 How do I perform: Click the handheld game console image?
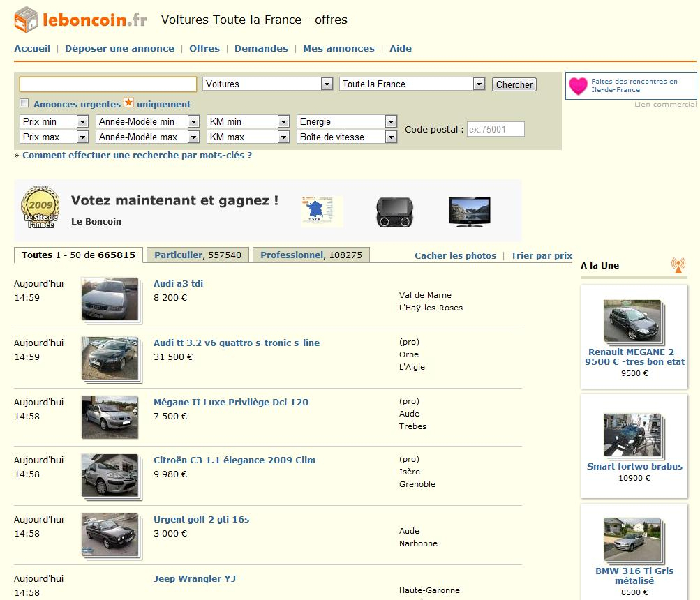395,211
